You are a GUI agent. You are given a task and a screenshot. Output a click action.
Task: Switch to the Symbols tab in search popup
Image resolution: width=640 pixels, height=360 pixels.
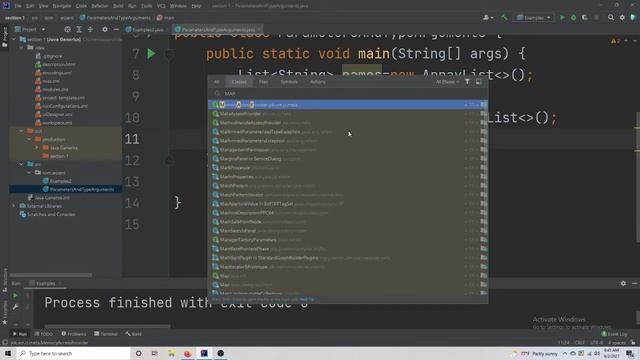click(x=289, y=82)
